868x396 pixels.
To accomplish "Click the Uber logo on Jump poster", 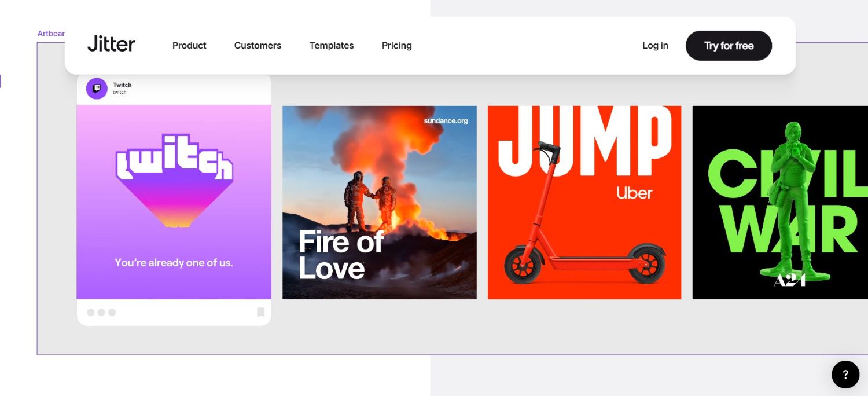I will point(634,193).
